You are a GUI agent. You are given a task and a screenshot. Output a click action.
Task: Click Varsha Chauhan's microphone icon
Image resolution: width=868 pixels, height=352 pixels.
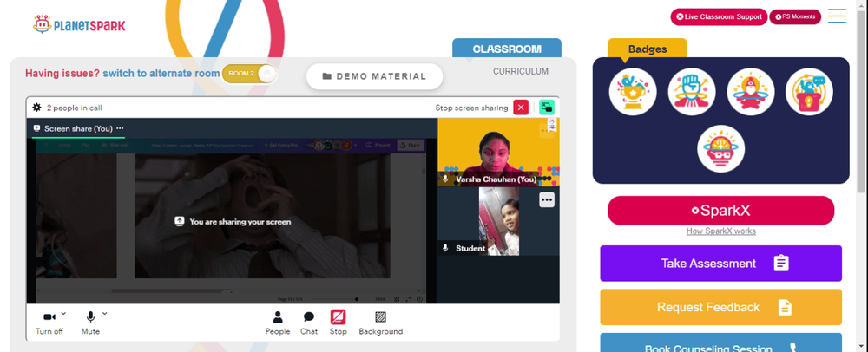click(445, 179)
